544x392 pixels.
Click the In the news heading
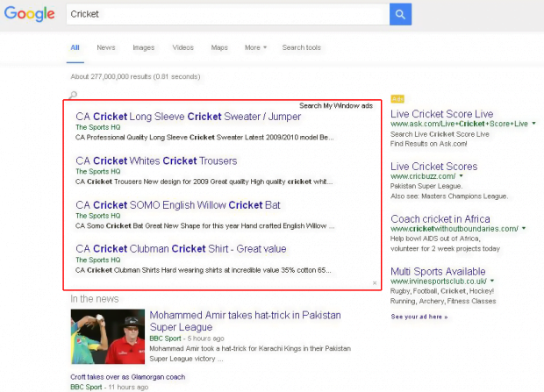[x=95, y=299]
